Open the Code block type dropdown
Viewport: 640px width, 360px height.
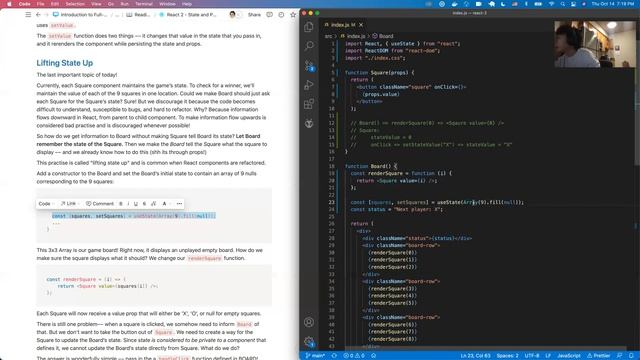pyautogui.click(x=46, y=204)
